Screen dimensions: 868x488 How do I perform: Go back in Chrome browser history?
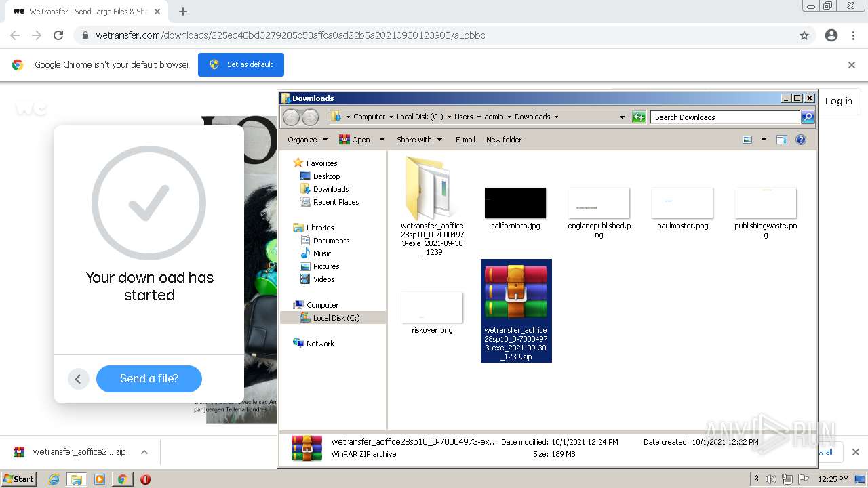click(x=15, y=35)
